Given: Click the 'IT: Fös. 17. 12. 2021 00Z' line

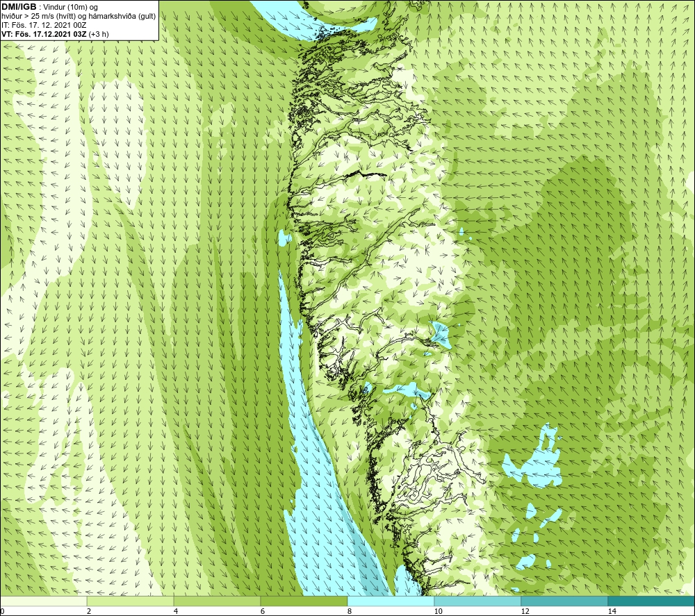Looking at the screenshot, I should click(44, 25).
